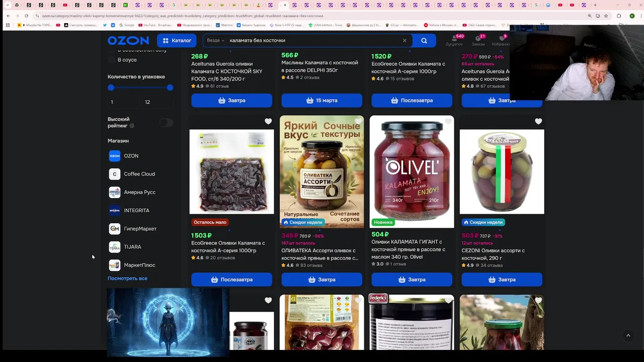Open the 'YouTube - Broadcas...' bookmark
644x362 pixels.
pos(156,25)
